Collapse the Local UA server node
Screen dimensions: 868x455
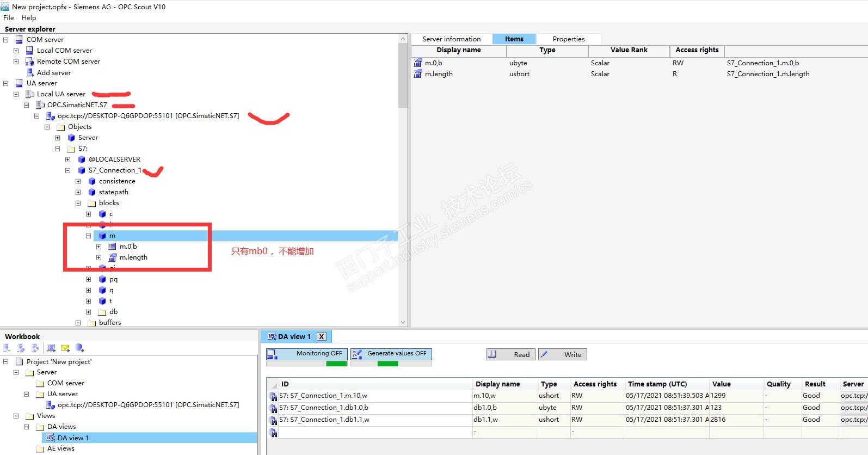click(16, 94)
